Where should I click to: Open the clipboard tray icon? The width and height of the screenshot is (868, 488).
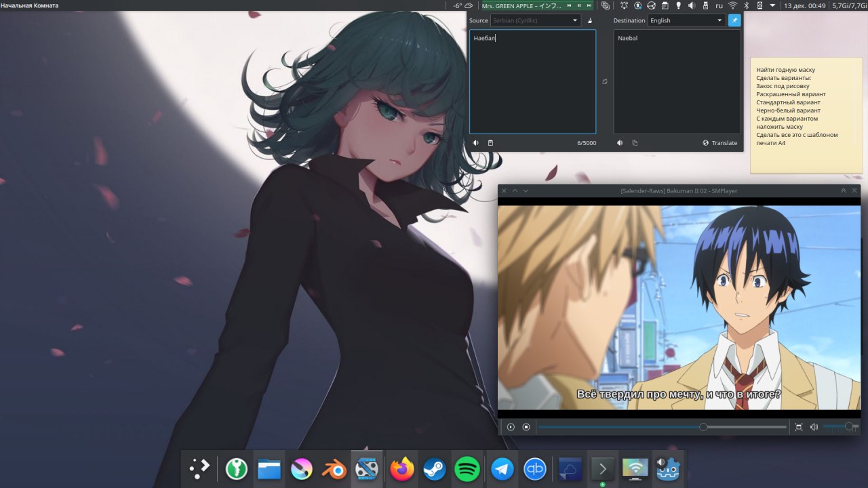pyautogui.click(x=665, y=5)
